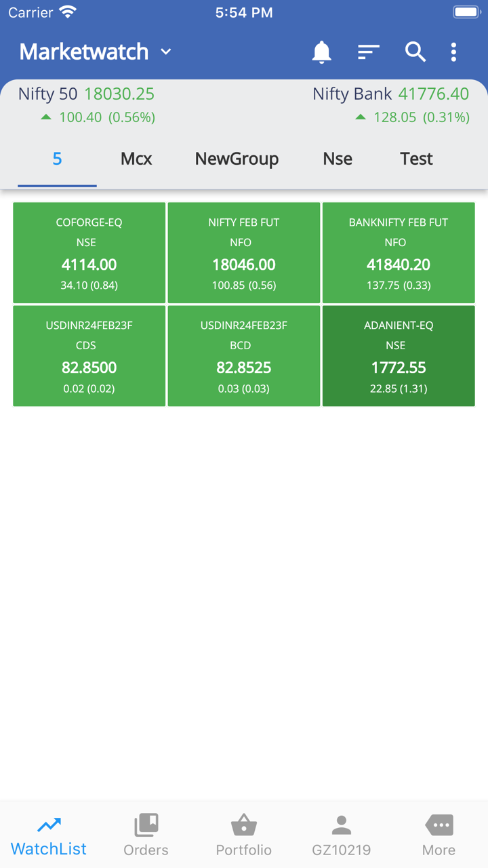Open the COFORGE-EQ tile
Viewport: 488px width, 868px height.
[89, 252]
